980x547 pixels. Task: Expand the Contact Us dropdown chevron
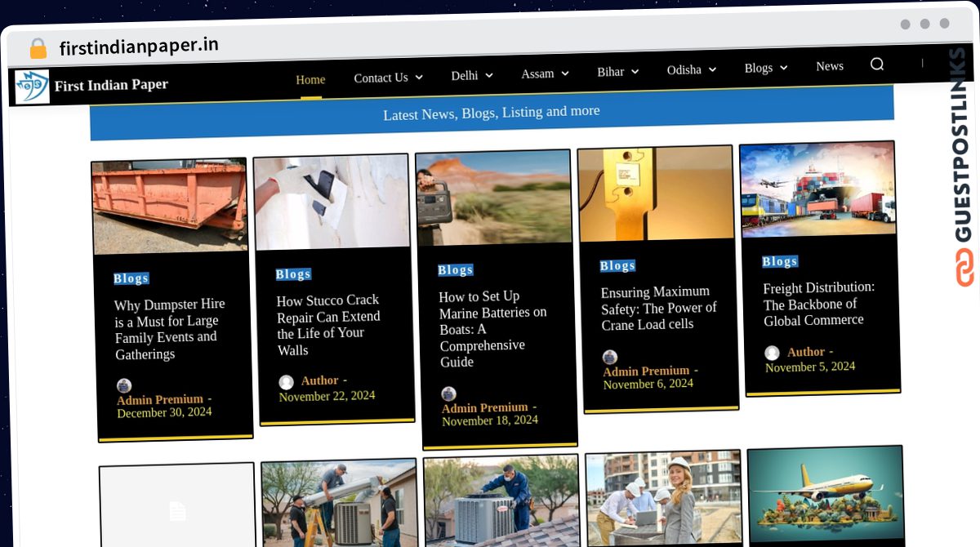tap(419, 78)
